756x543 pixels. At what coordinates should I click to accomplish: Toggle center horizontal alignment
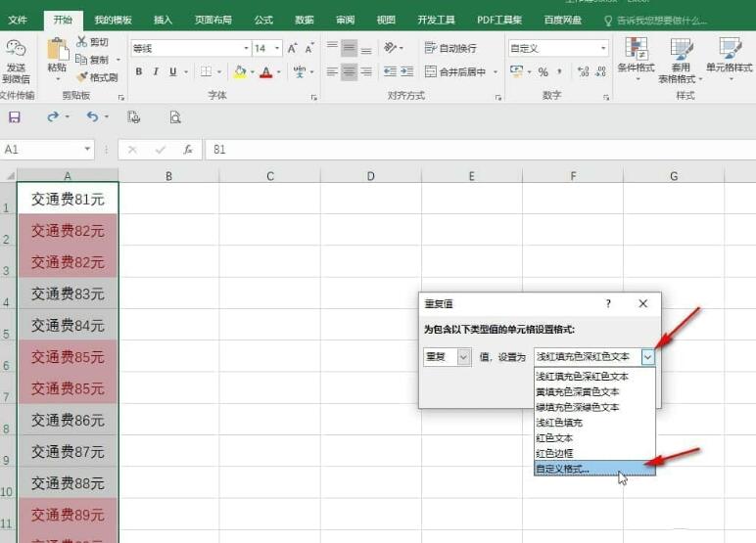point(348,71)
